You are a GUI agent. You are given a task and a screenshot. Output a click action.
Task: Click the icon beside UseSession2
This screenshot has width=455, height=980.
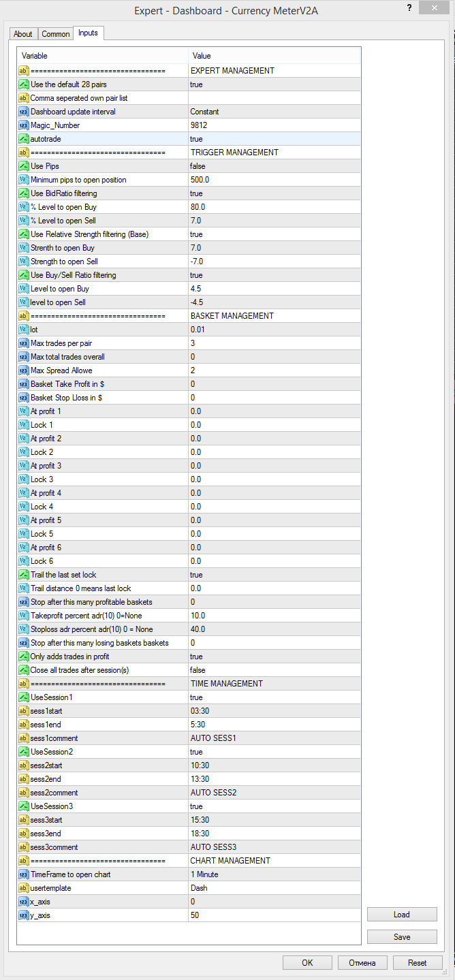(x=23, y=752)
